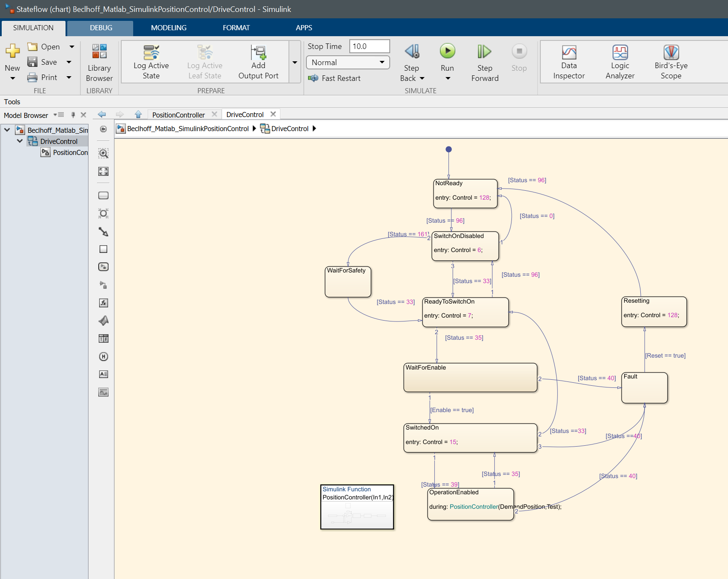Pin the Model Browser panel

coord(73,115)
